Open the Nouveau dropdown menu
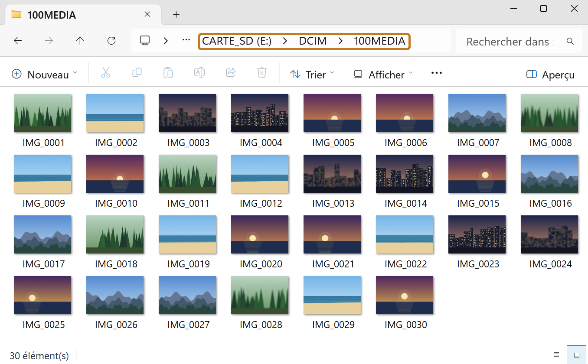The image size is (588, 364). click(x=45, y=74)
